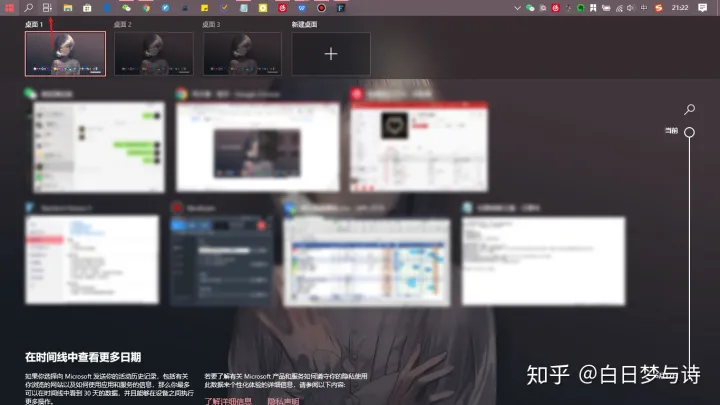Launch the blue Edge browser icon

click(x=107, y=8)
